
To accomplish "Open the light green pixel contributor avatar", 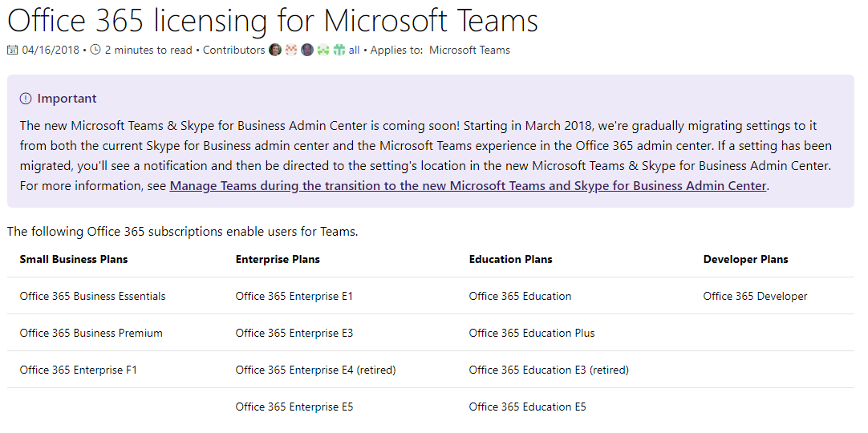I will 323,50.
